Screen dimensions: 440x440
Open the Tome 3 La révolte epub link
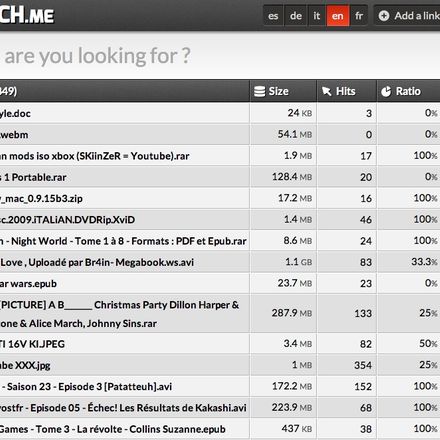(x=113, y=429)
